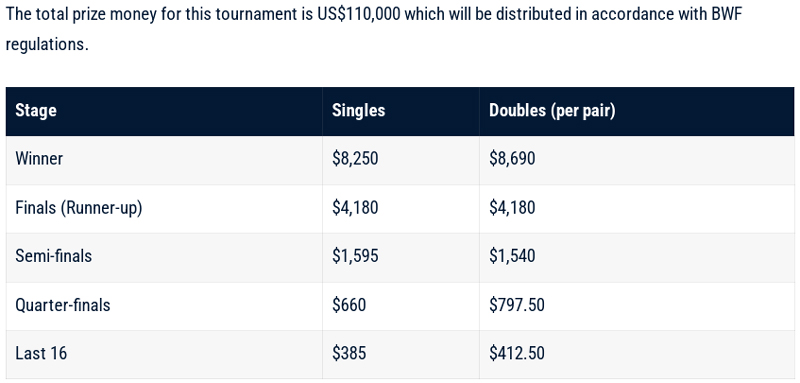
Task: Click the $4,180 Runner-up singles amount
Action: 355,208
